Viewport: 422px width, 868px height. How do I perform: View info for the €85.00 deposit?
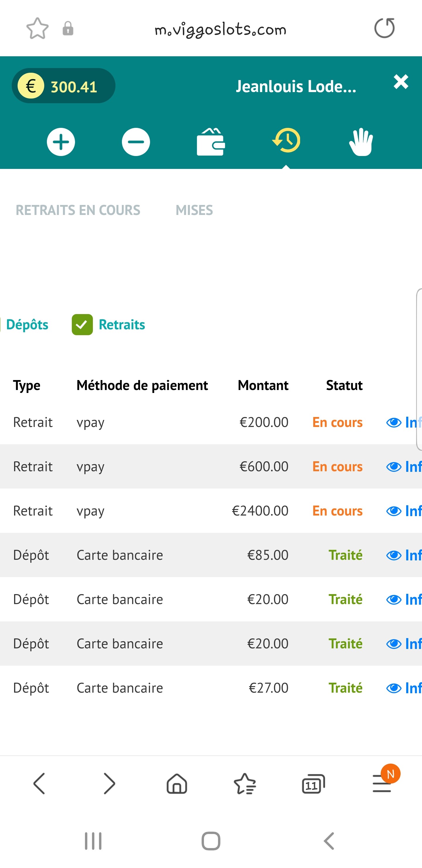pyautogui.click(x=404, y=555)
